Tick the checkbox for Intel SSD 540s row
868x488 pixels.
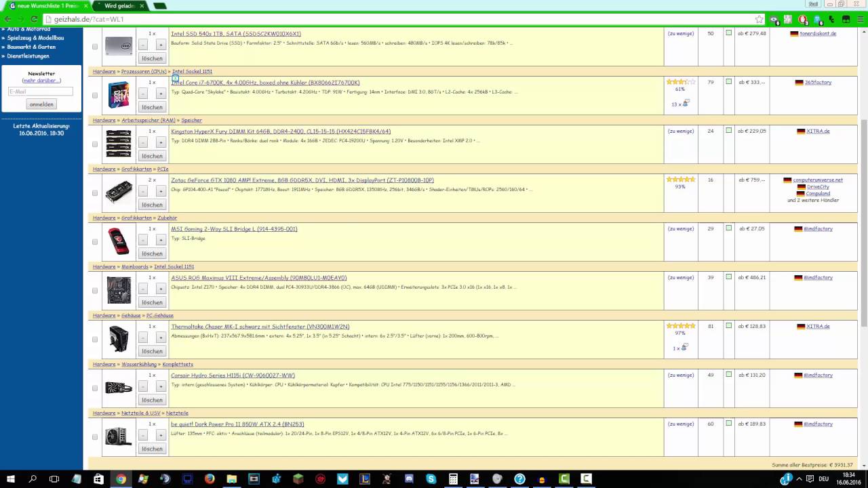coord(95,47)
